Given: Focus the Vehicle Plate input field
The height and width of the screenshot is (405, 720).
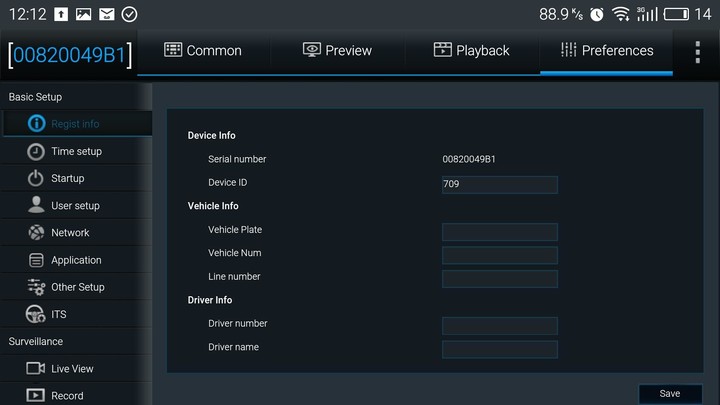Looking at the screenshot, I should point(500,232).
